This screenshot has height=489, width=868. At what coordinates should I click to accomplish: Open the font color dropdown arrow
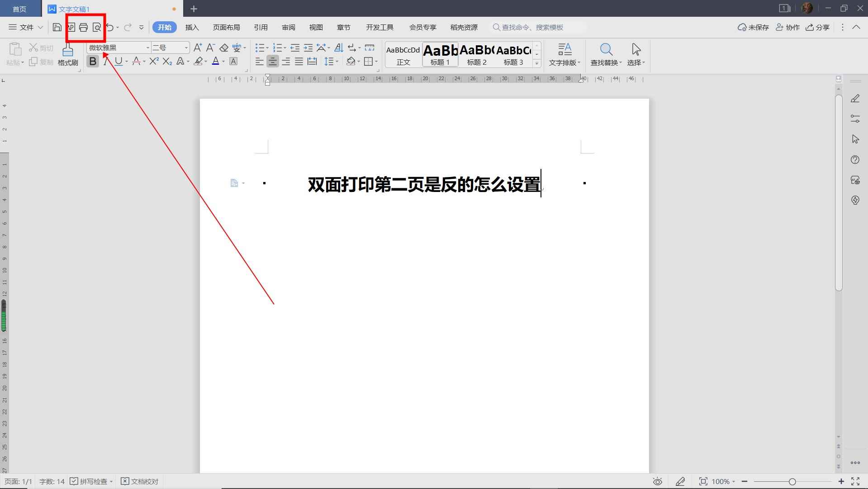pyautogui.click(x=222, y=61)
